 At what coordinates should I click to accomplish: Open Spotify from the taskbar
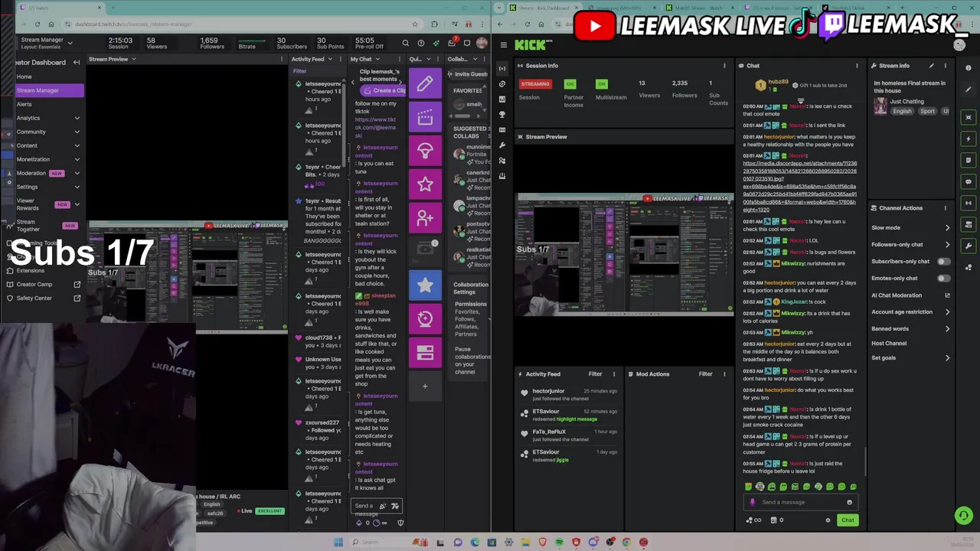(560, 543)
